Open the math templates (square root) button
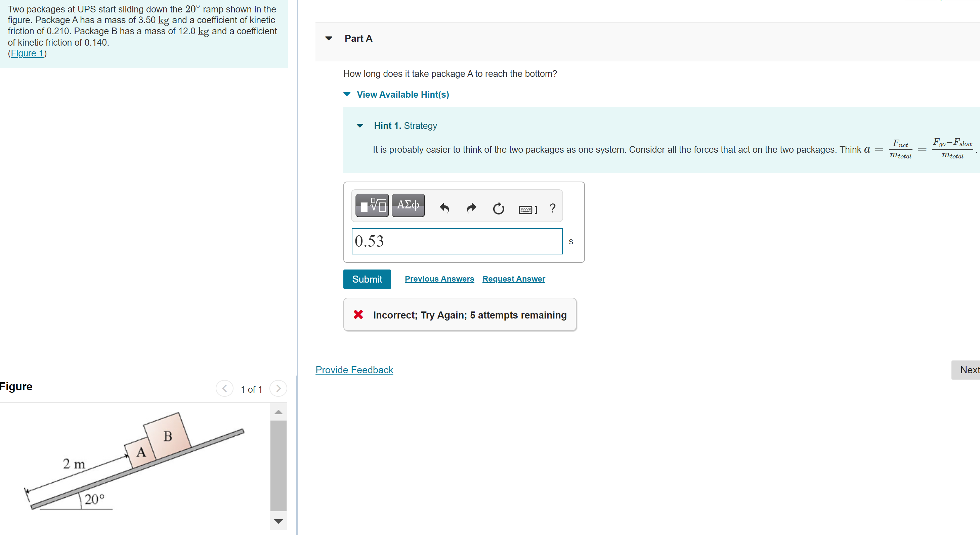 click(x=372, y=206)
